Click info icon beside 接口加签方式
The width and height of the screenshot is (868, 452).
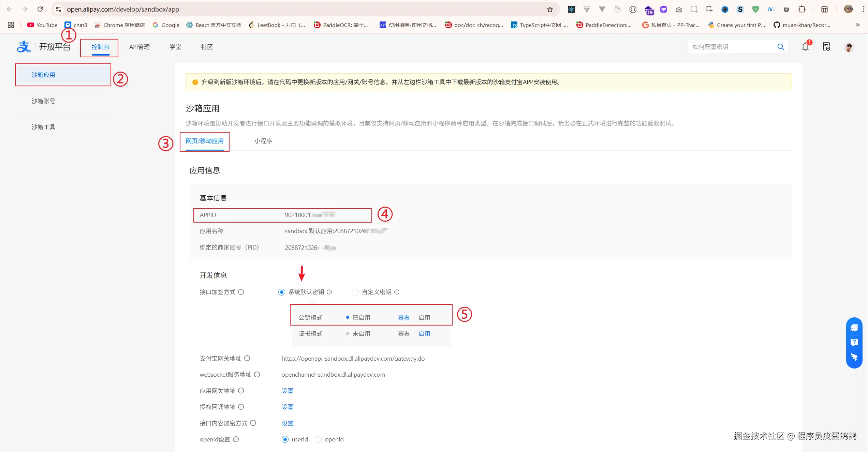click(241, 292)
